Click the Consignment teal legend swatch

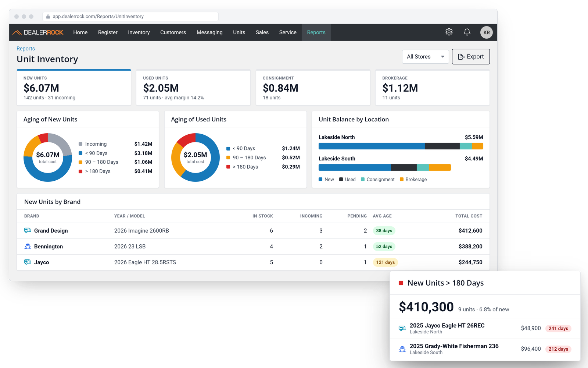pos(363,179)
